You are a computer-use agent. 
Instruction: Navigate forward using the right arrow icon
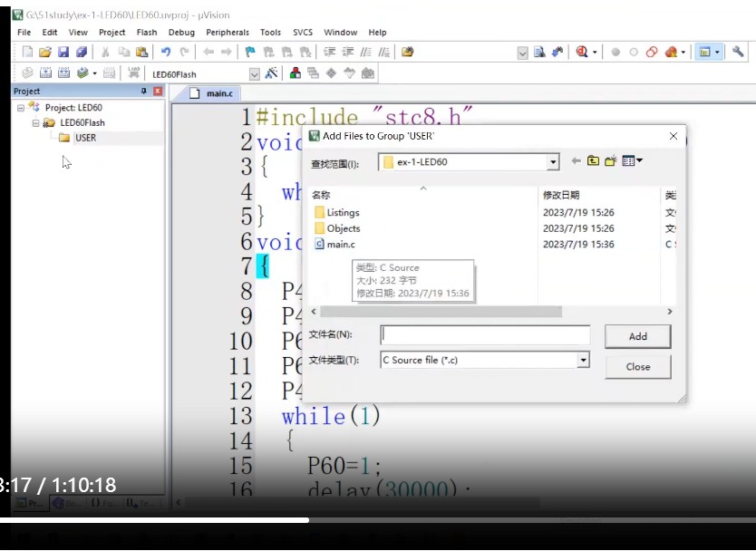point(226,52)
